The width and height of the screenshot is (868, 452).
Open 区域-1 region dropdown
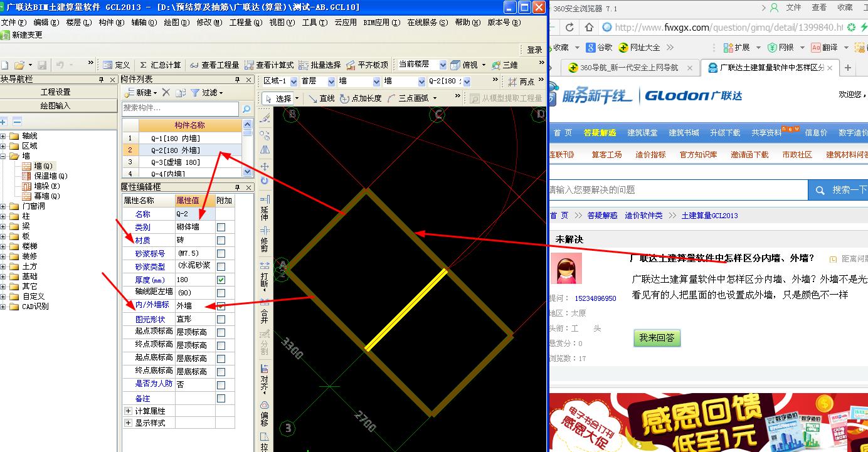coord(294,81)
